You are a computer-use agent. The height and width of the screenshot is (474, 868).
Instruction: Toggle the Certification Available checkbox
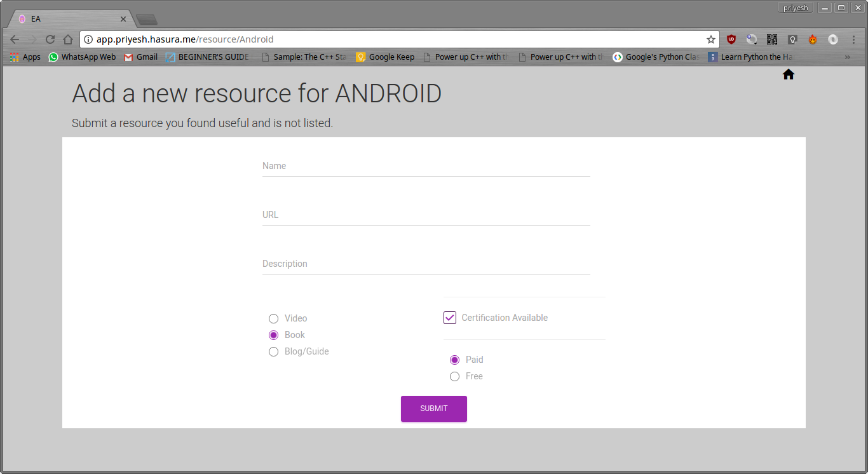pos(450,318)
